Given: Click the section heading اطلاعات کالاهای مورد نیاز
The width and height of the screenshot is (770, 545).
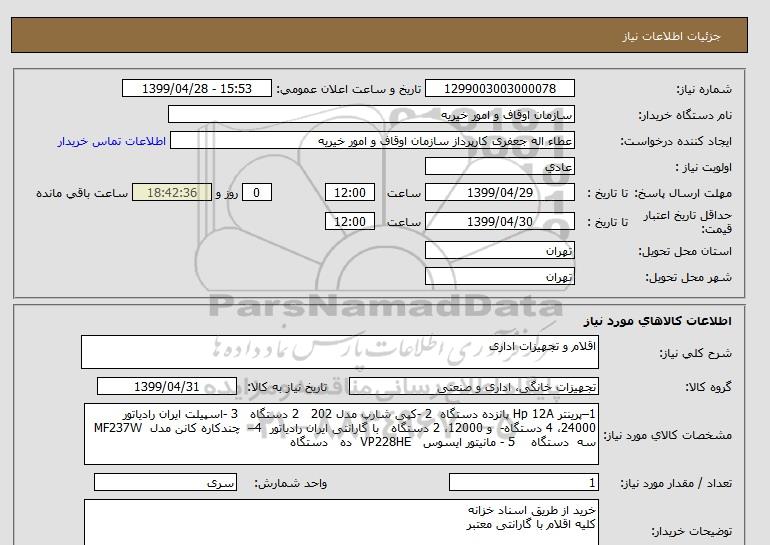Looking at the screenshot, I should click(658, 321).
